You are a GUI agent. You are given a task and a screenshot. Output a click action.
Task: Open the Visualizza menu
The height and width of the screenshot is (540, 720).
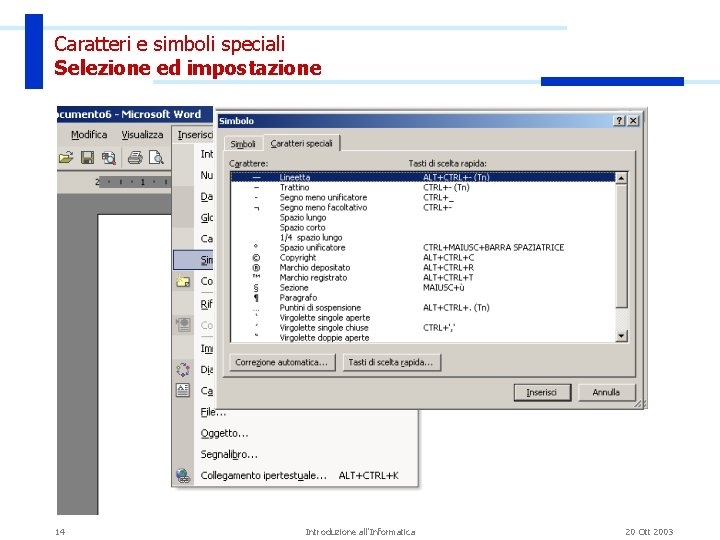click(142, 135)
